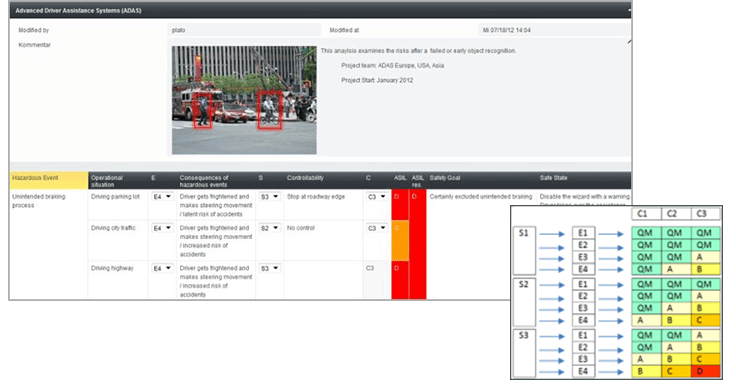The width and height of the screenshot is (736, 390).
Task: Open the E4 dropdown in Driving highway row
Action: (162, 268)
